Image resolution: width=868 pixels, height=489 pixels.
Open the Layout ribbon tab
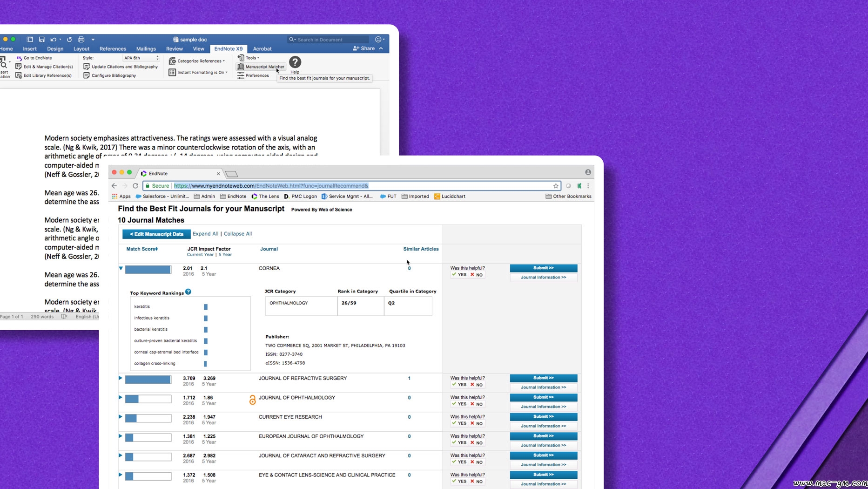(81, 49)
